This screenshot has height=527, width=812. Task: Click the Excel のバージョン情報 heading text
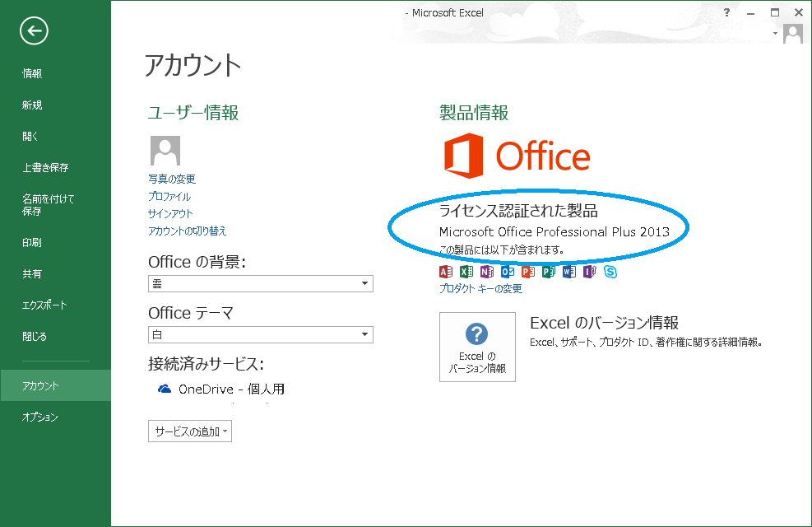coord(605,323)
